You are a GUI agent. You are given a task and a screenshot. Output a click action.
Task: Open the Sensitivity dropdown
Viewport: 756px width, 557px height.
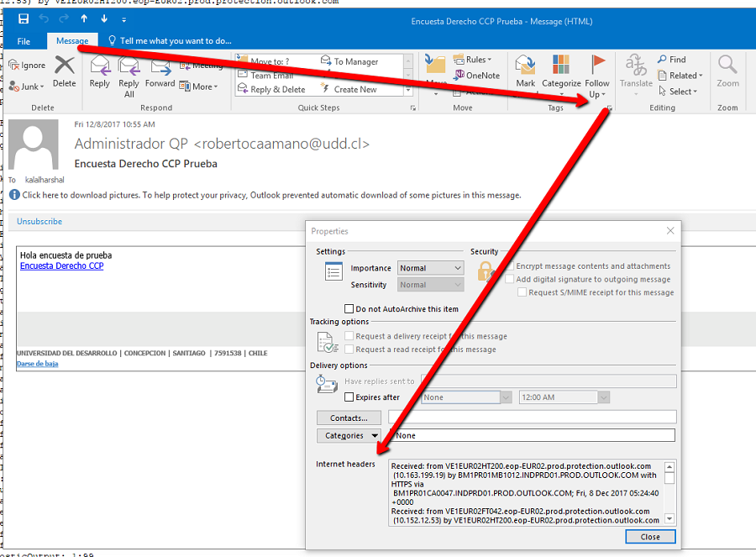pyautogui.click(x=430, y=285)
